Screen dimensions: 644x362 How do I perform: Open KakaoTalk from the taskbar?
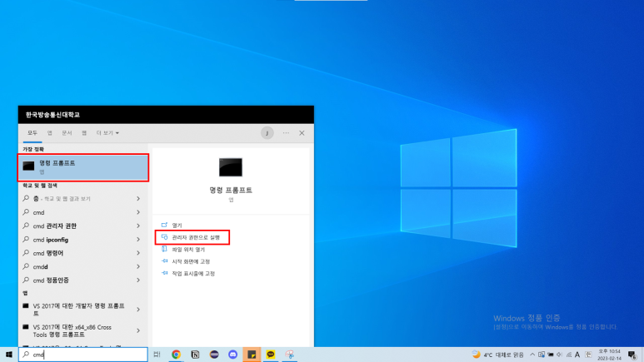[x=271, y=355]
